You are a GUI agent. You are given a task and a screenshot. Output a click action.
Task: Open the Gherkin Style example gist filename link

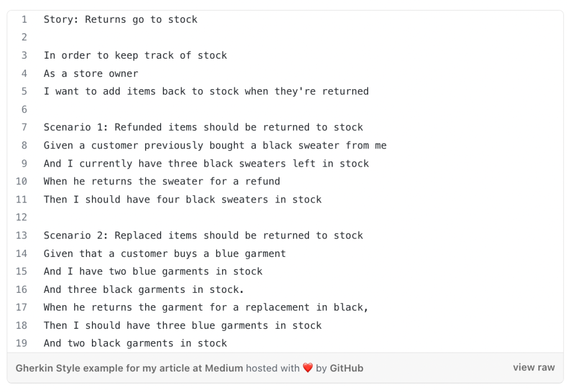(x=129, y=368)
